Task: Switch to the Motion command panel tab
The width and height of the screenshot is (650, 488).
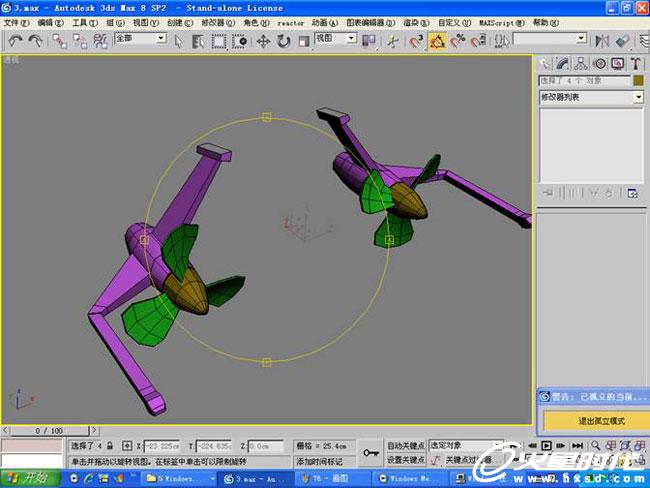Action: click(x=599, y=63)
